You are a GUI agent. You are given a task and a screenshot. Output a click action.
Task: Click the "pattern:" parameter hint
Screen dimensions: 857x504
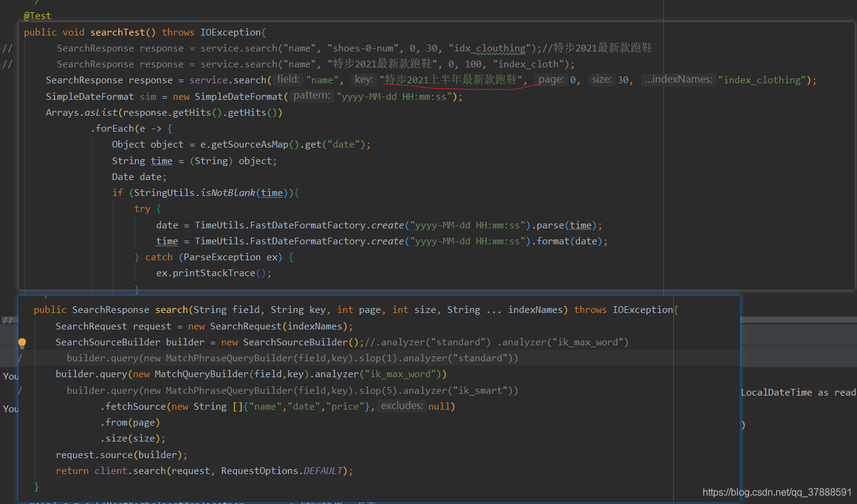click(x=311, y=96)
